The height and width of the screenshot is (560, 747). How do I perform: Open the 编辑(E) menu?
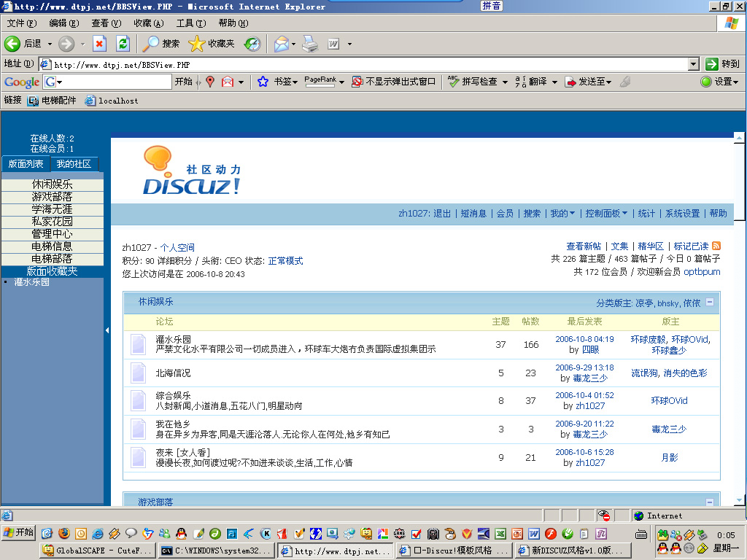[64, 23]
